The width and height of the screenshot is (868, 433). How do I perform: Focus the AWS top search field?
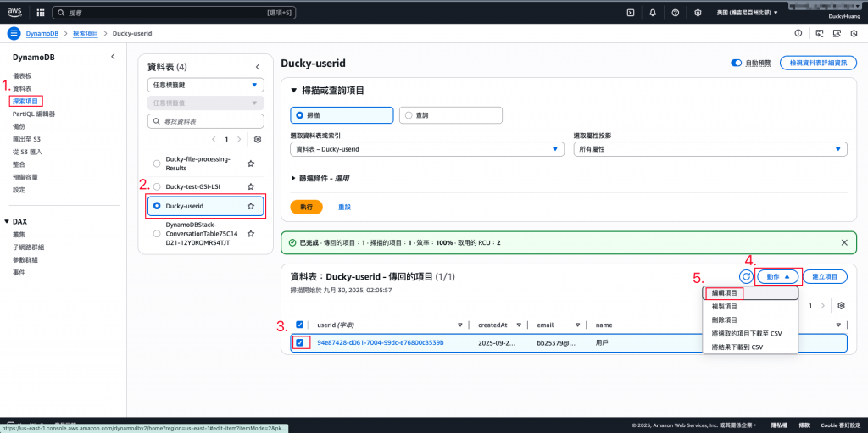point(174,12)
